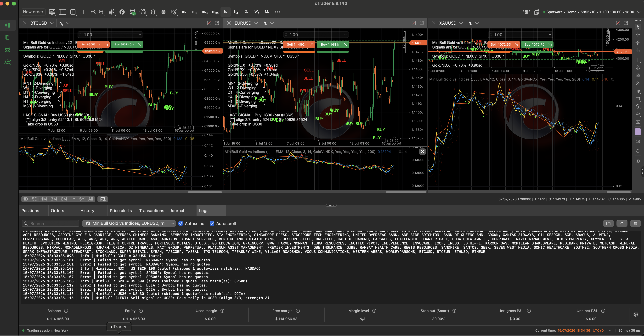Switch timeframe to h4
644x336 pixels.
[x=236, y=12]
